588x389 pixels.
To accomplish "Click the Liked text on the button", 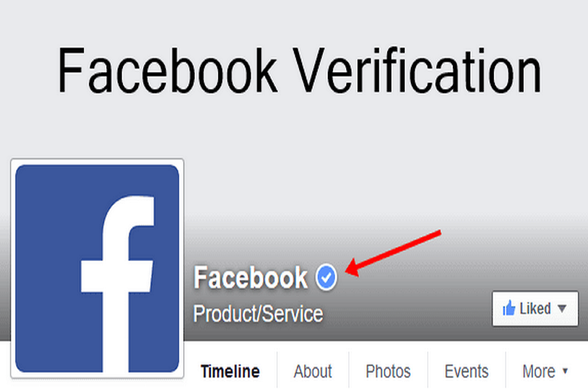I will coord(535,309).
